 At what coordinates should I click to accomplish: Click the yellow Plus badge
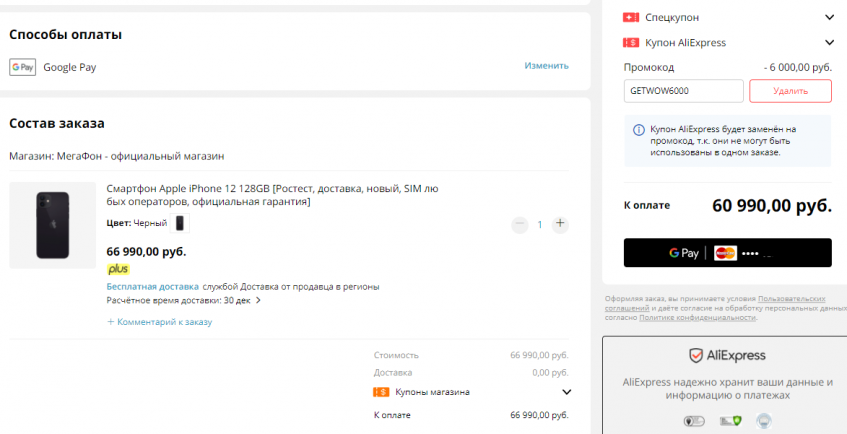tap(118, 269)
